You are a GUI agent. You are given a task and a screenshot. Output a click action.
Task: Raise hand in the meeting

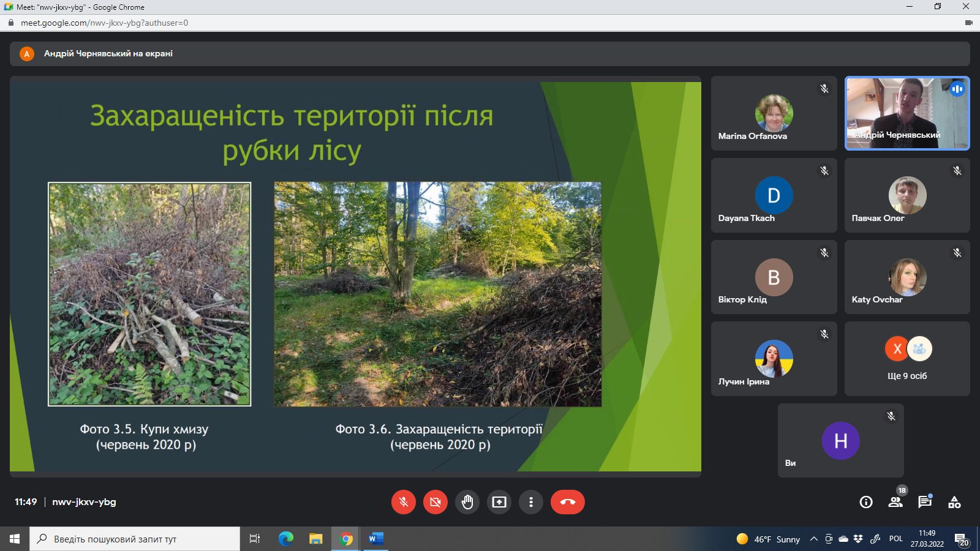pyautogui.click(x=467, y=502)
